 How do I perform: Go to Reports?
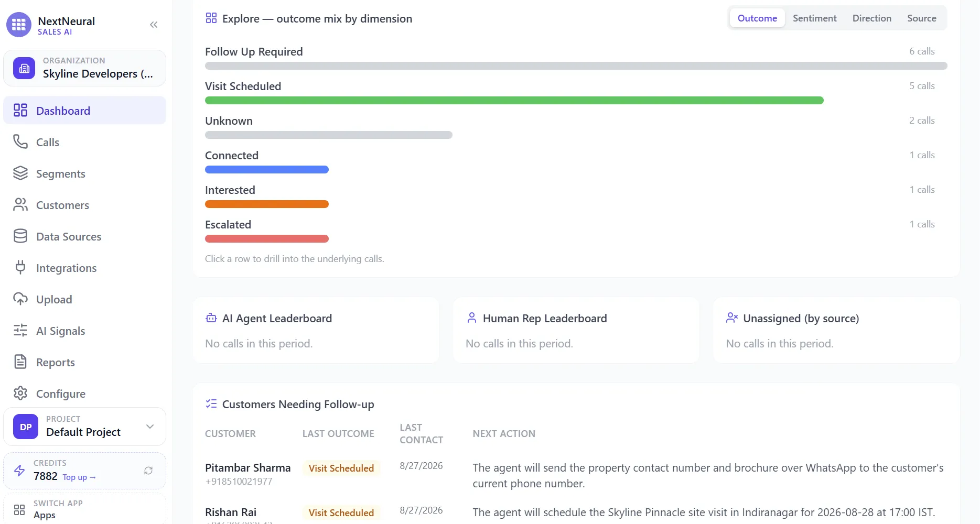84,362
